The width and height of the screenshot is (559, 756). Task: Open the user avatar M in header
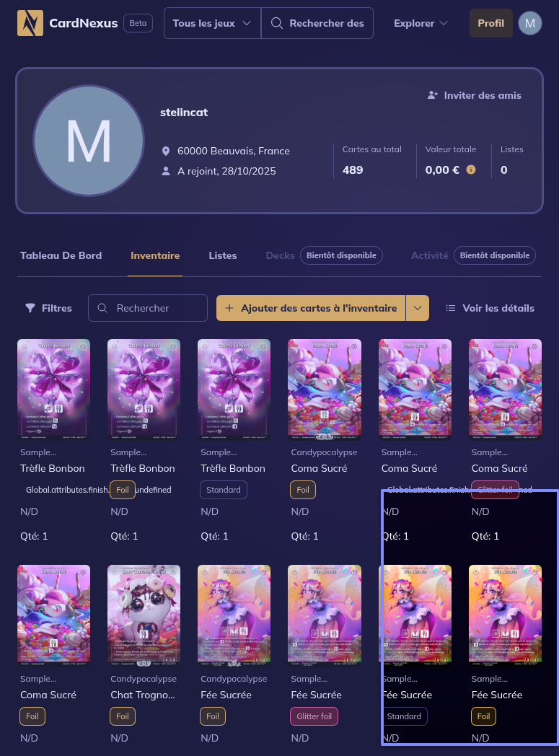[x=530, y=23]
